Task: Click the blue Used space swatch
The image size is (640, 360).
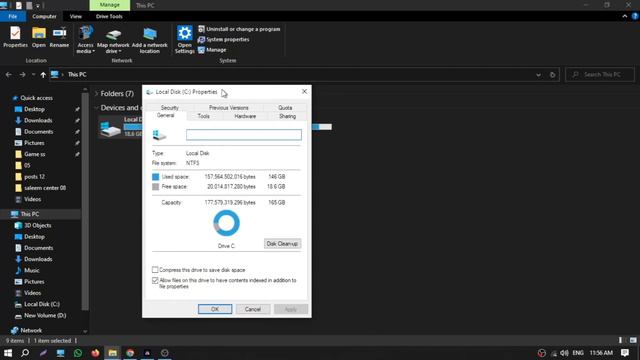Action: coord(156,177)
